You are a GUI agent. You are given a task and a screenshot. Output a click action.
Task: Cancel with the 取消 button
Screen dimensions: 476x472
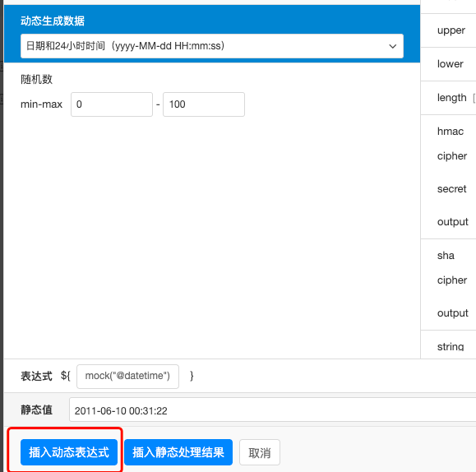pos(260,452)
